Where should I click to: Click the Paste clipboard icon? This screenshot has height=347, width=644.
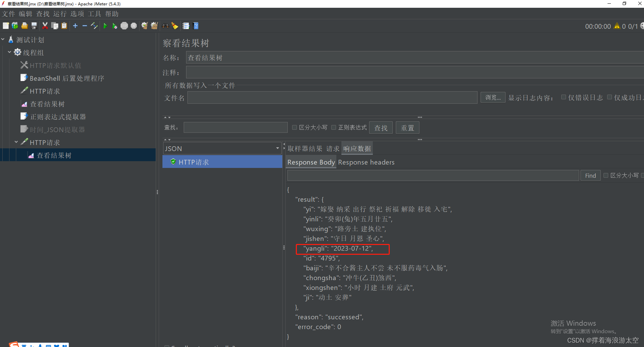click(x=64, y=26)
